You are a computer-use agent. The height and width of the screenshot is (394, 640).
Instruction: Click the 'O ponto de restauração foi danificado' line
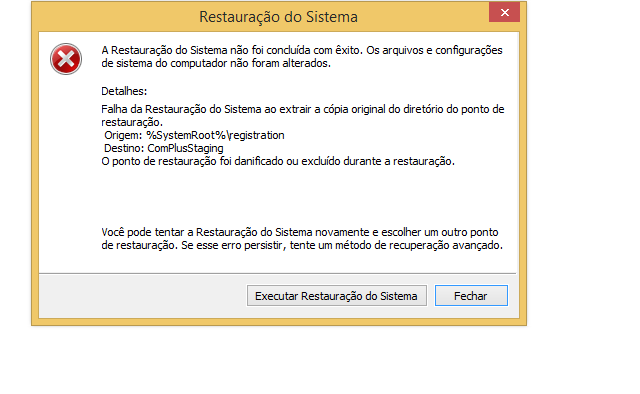pyautogui.click(x=278, y=161)
